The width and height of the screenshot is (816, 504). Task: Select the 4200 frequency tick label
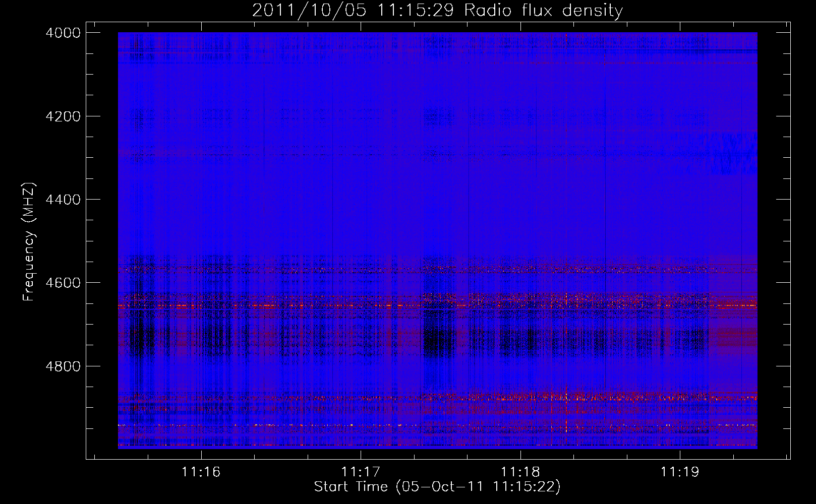tap(63, 116)
